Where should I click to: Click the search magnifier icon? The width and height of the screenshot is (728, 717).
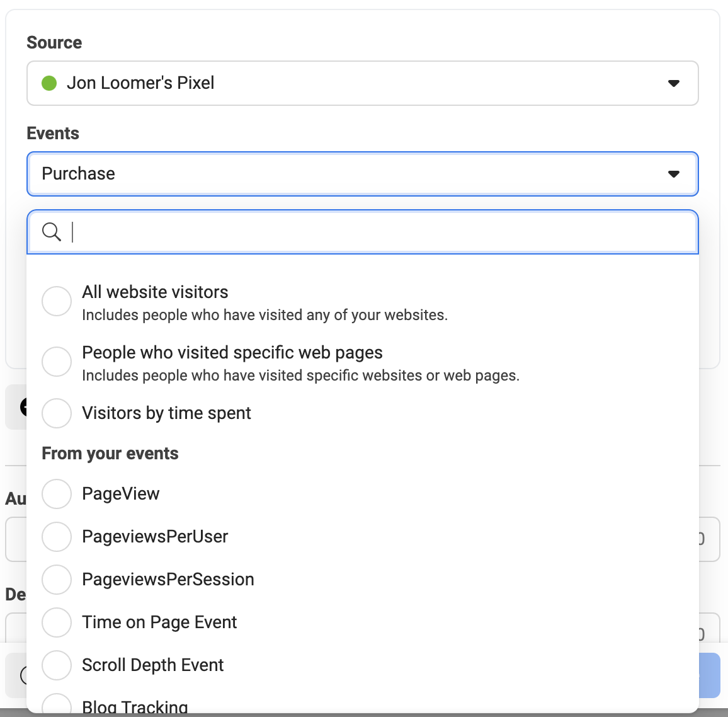click(52, 232)
